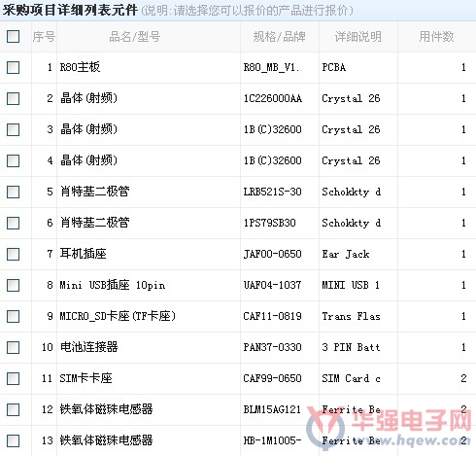Click the 详细说明 column header
The image size is (476, 456).
(x=358, y=37)
